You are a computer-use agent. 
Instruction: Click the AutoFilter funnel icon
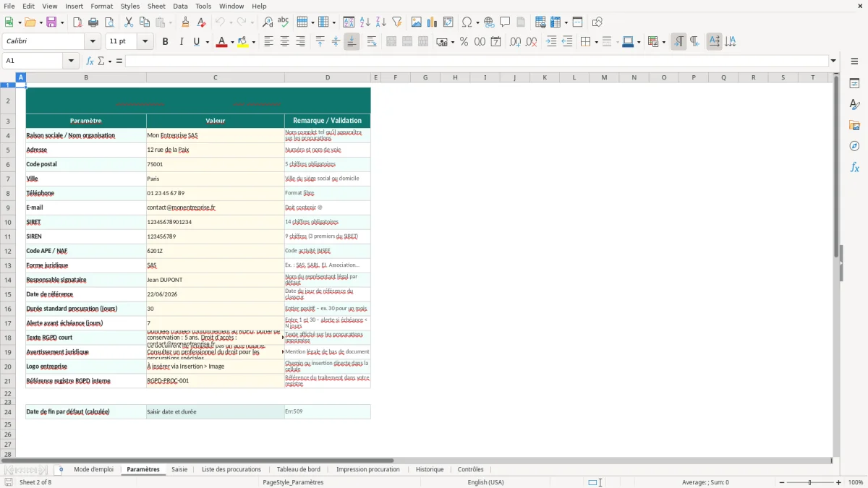(396, 22)
